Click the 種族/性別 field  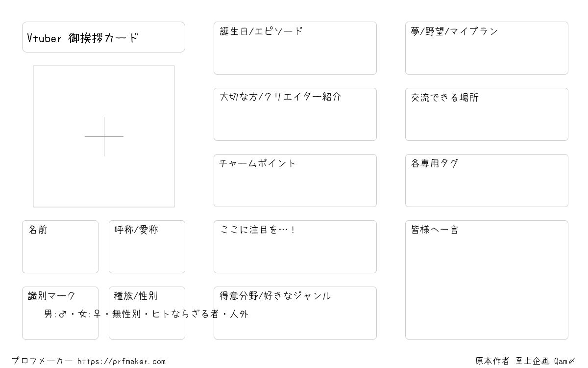147,313
